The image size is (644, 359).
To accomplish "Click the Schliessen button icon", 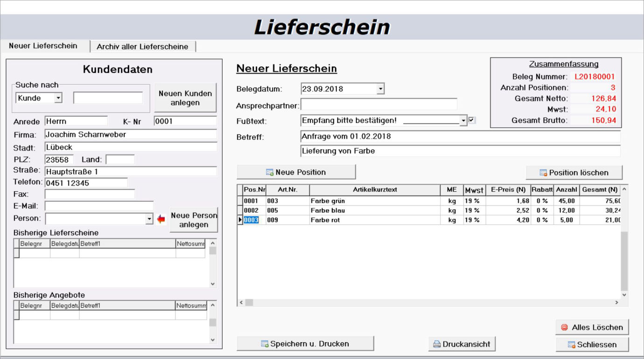I will coord(571,345).
